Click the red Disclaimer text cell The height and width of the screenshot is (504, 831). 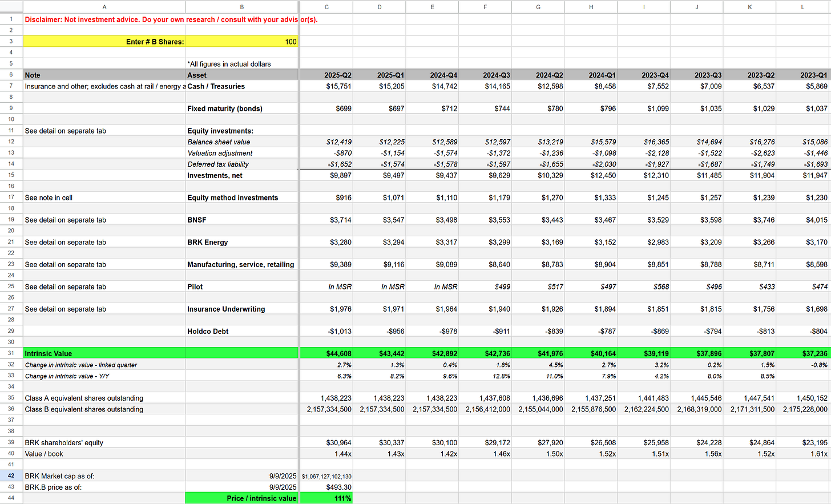click(x=171, y=19)
